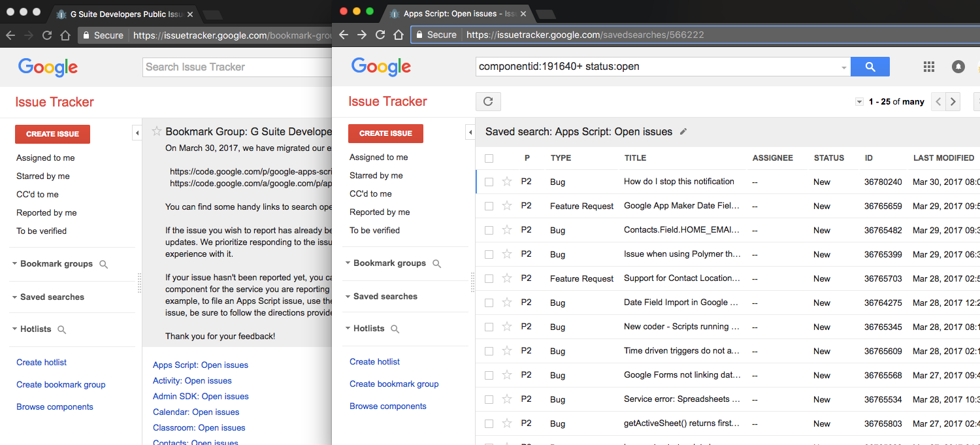Image resolution: width=980 pixels, height=445 pixels.
Task: Open the Google apps grid icon
Action: [929, 67]
